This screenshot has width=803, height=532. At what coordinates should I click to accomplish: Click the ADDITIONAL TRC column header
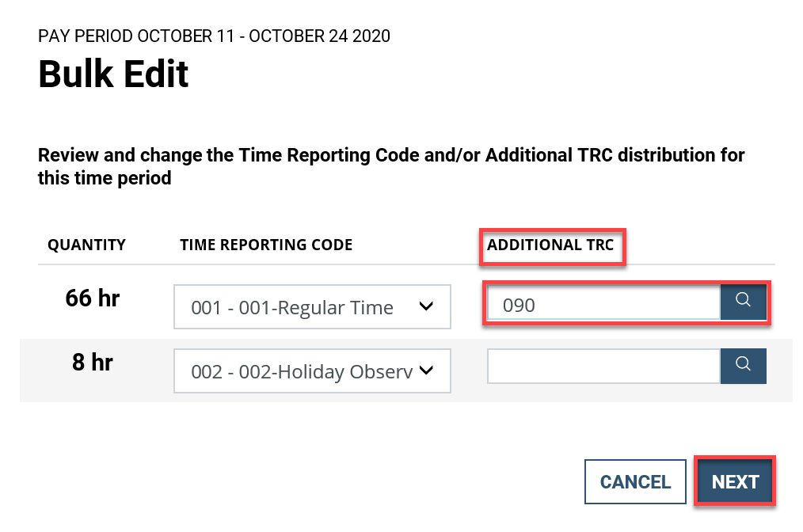(x=552, y=245)
